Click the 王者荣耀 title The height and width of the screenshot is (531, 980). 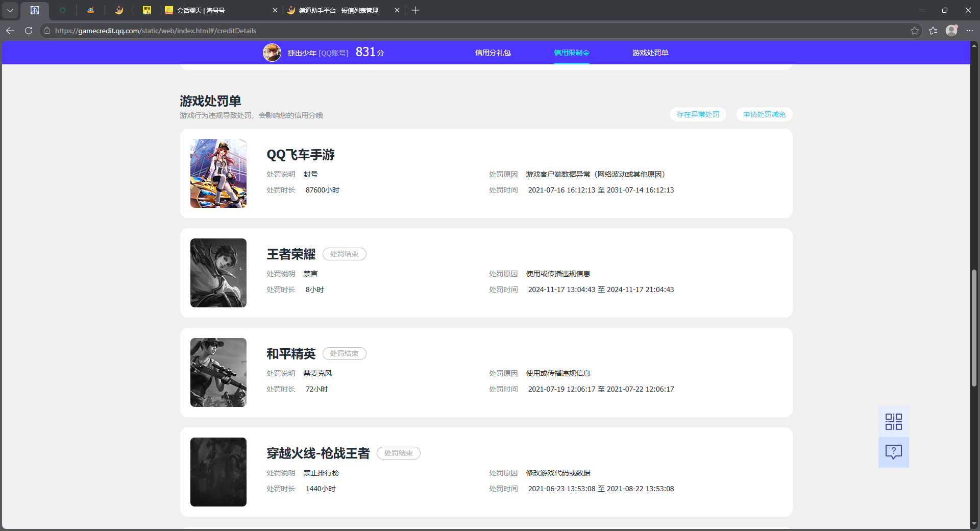[291, 254]
